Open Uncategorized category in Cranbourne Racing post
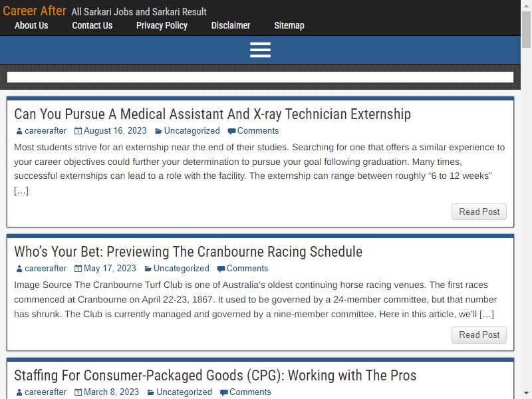Image resolution: width=532 pixels, height=399 pixels. tap(181, 269)
